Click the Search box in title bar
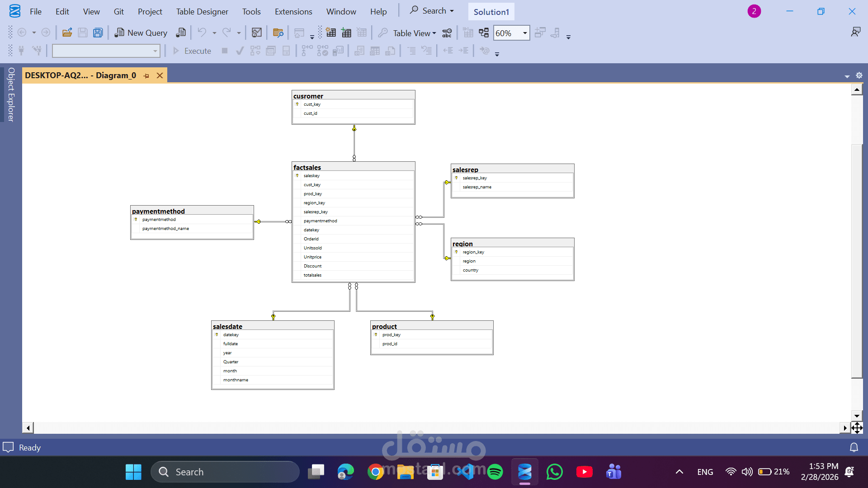This screenshot has height=488, width=868. 432,11
